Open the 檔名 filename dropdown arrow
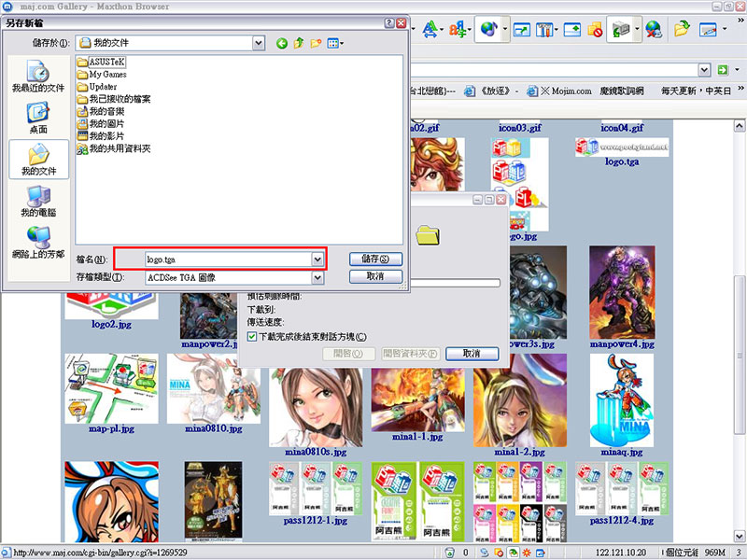The image size is (747, 560). (x=317, y=259)
